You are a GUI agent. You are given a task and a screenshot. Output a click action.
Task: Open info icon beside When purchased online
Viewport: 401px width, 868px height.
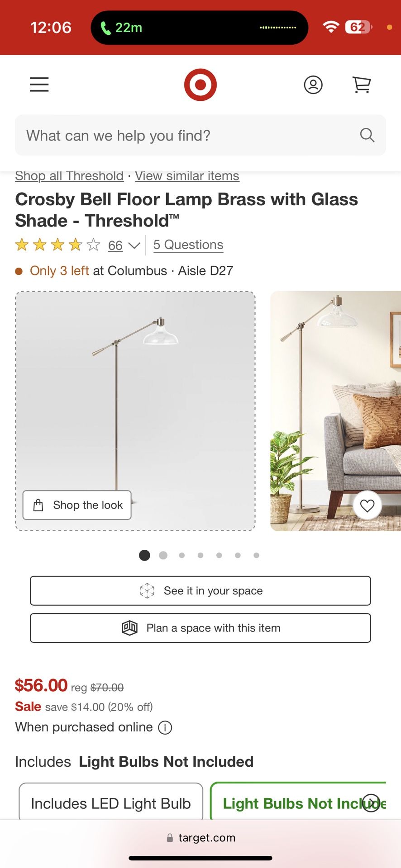tap(165, 727)
